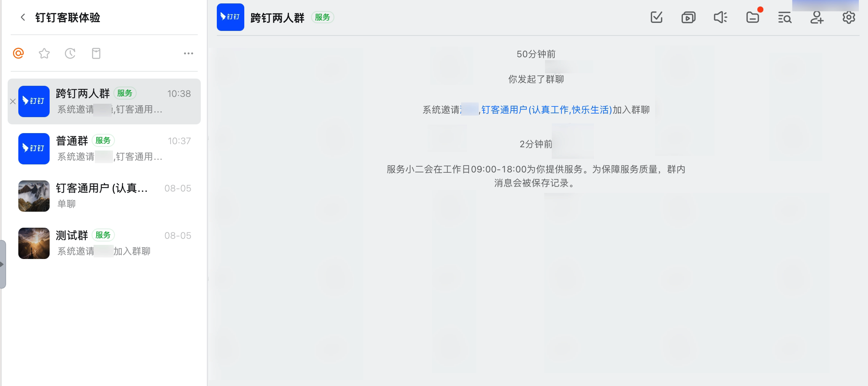Image resolution: width=868 pixels, height=386 pixels.
Task: Open the three-dot more options menu
Action: pos(189,53)
